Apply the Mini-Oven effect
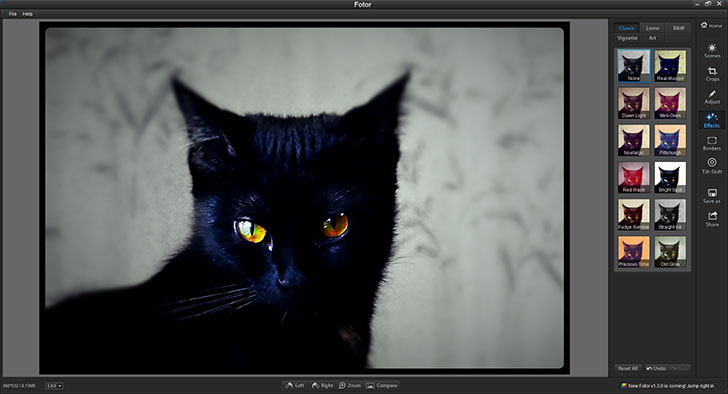Screen dimensions: 728x394 click(x=670, y=103)
